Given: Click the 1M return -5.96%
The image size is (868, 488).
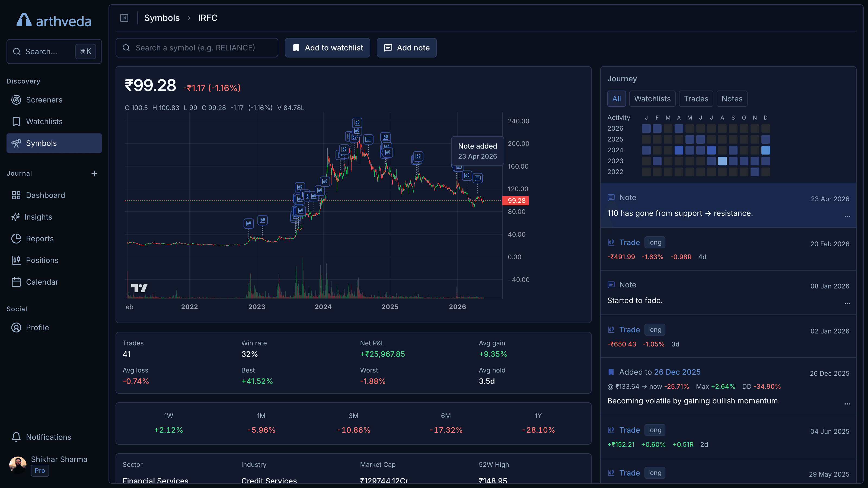Looking at the screenshot, I should coord(261,430).
